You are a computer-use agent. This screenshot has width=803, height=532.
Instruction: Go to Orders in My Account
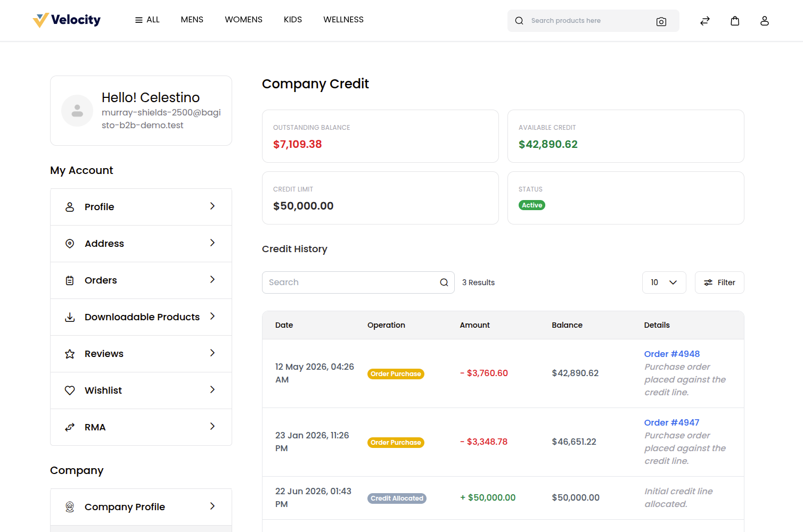pyautogui.click(x=141, y=280)
